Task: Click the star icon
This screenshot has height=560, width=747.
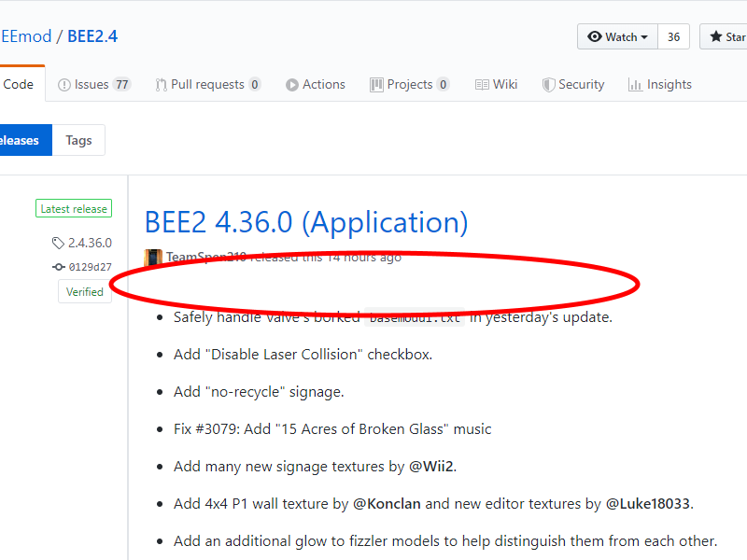Action: [x=715, y=36]
